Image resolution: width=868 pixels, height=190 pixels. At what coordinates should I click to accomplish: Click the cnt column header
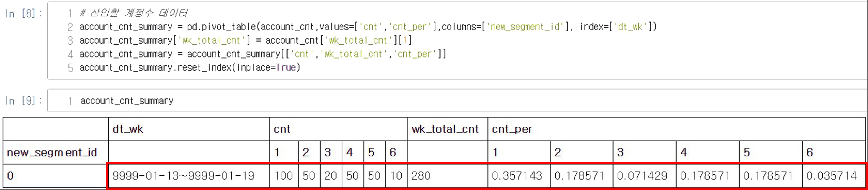point(338,129)
